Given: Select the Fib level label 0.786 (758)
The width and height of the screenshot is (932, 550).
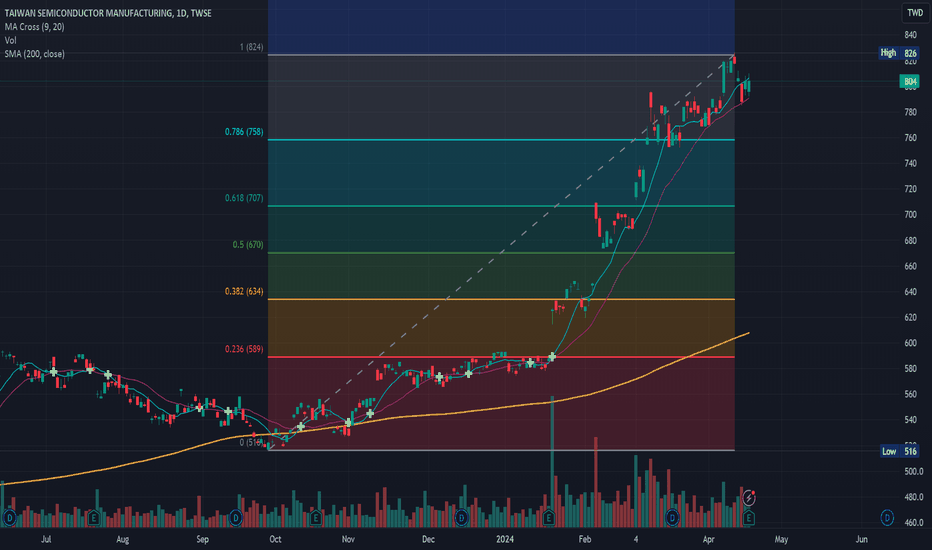Looking at the screenshot, I should click(244, 132).
